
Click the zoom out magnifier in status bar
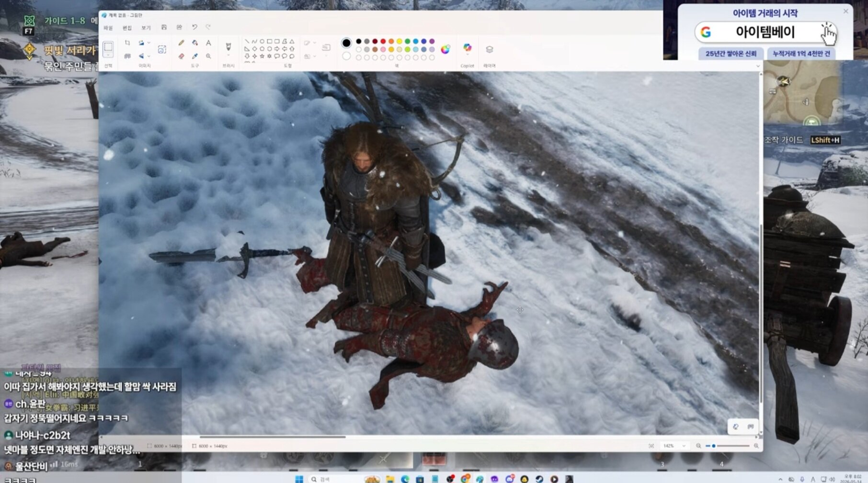[x=698, y=446]
